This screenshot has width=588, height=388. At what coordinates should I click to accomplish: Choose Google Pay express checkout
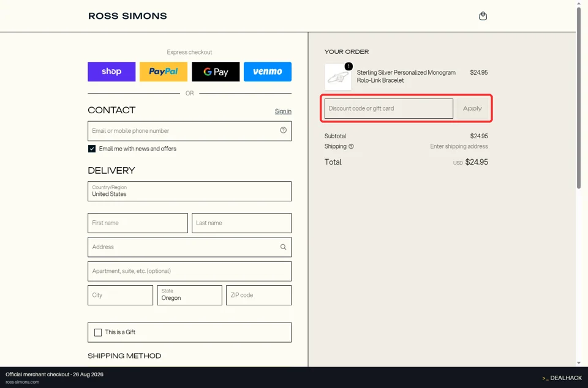216,72
